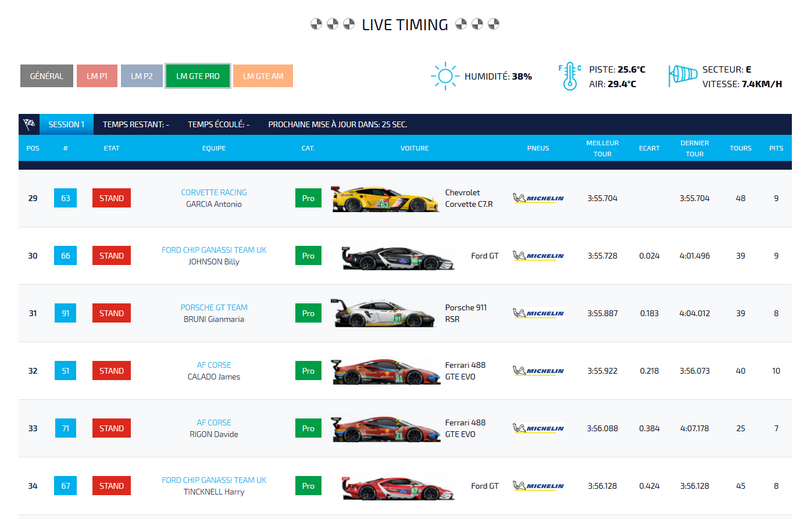Click the Pro category badge for Corvette Racing

click(308, 198)
